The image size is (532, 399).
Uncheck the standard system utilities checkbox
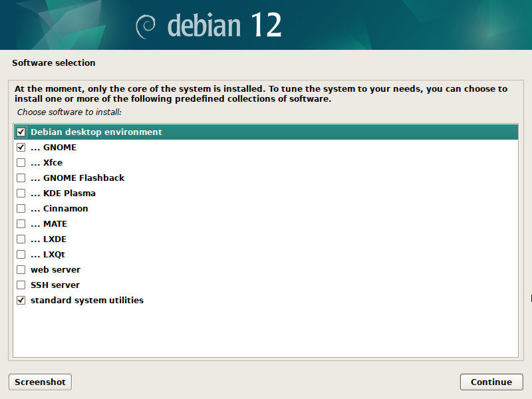pos(21,301)
